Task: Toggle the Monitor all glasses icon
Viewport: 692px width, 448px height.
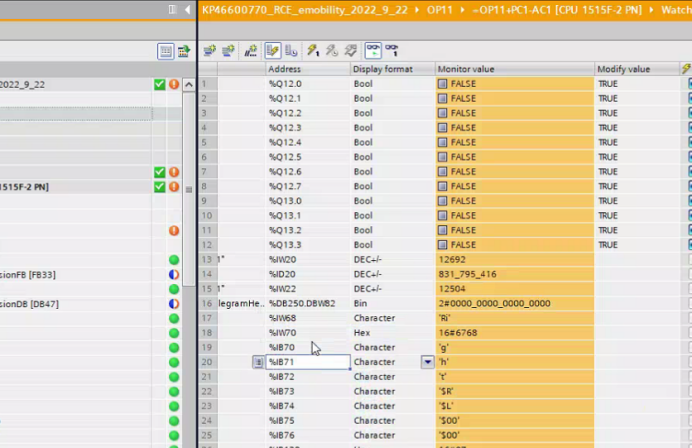Action: (373, 51)
